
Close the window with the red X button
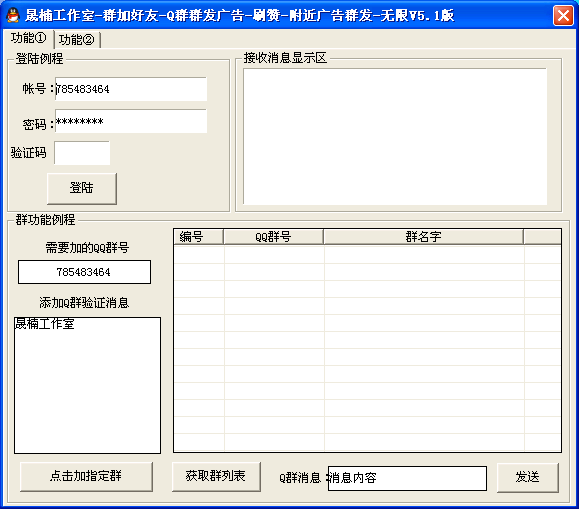[x=563, y=16]
